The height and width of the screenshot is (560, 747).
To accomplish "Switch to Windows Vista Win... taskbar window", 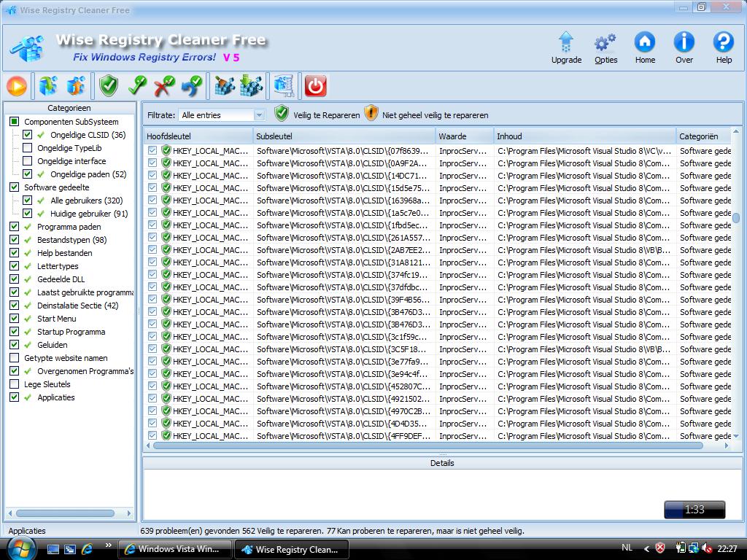I will coord(174,549).
